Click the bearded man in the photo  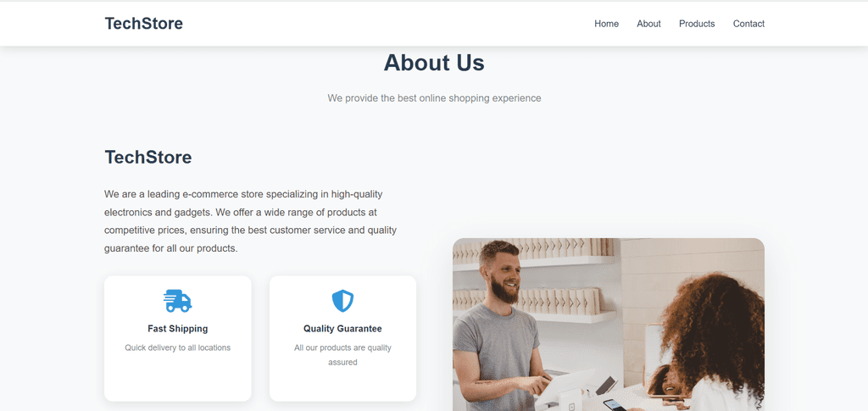[498, 326]
